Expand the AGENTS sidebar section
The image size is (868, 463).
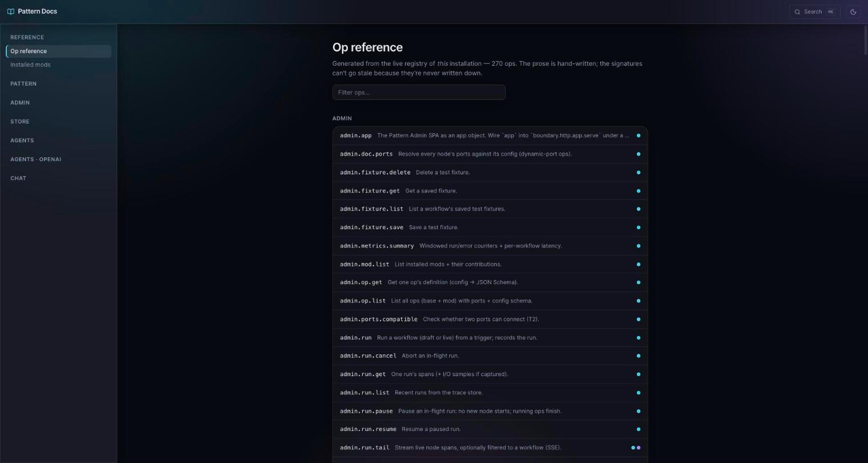(x=22, y=141)
